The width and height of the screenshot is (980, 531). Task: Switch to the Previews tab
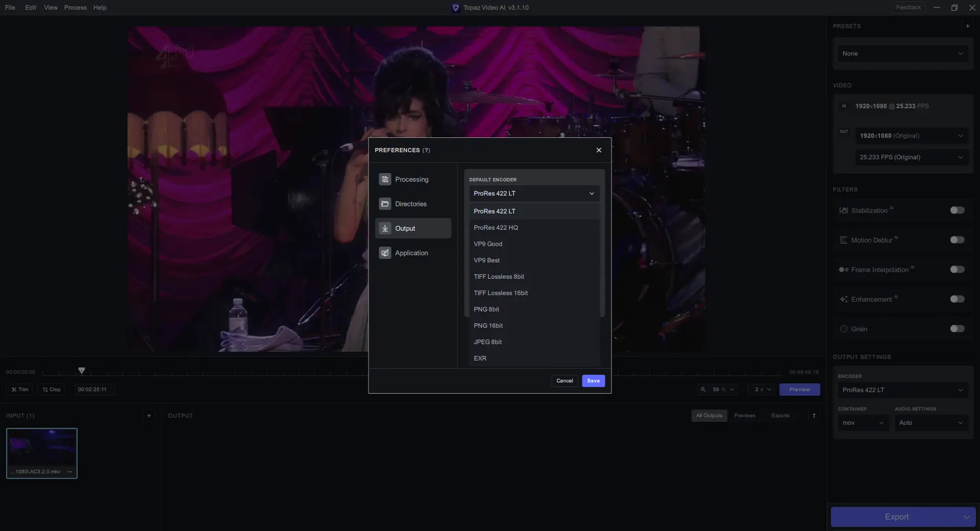pyautogui.click(x=745, y=416)
